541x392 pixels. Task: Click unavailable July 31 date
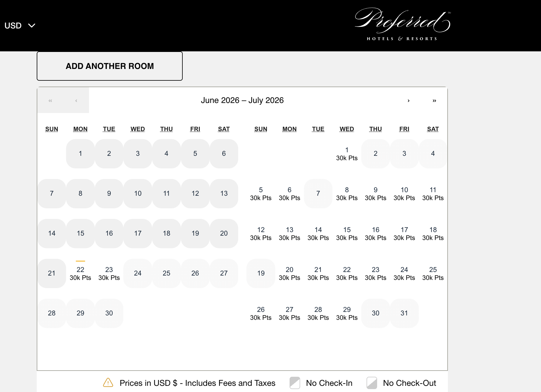click(x=404, y=313)
